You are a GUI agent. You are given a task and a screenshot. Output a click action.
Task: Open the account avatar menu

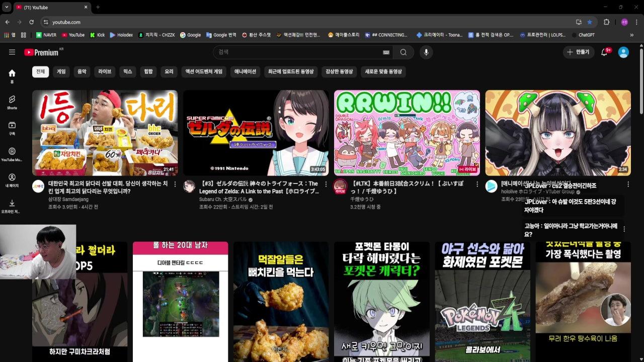click(x=623, y=52)
